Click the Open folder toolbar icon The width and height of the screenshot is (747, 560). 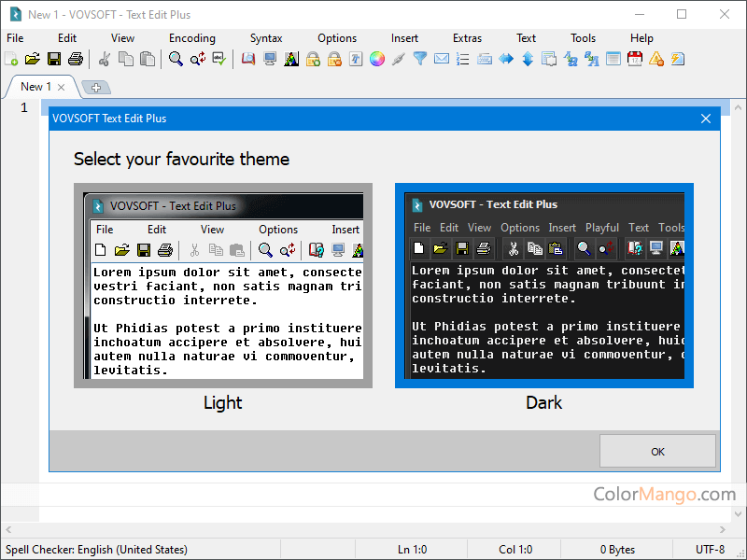point(33,59)
